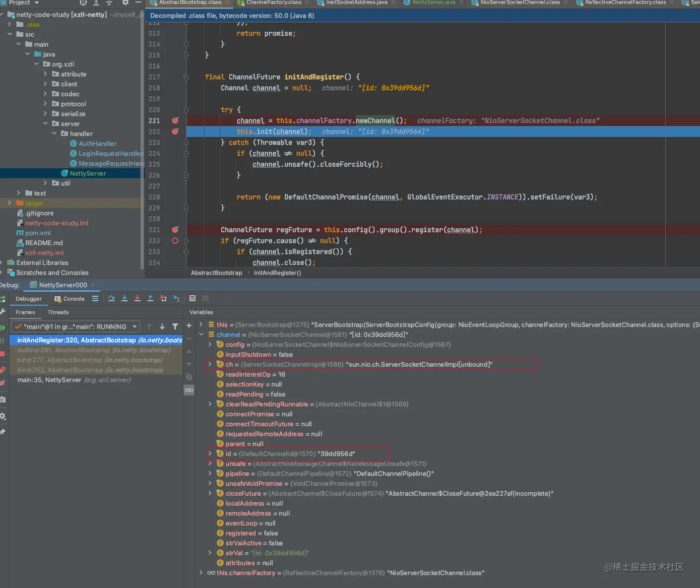Click the Mute Breakpoints icon
This screenshot has height=588, width=700.
2,383
